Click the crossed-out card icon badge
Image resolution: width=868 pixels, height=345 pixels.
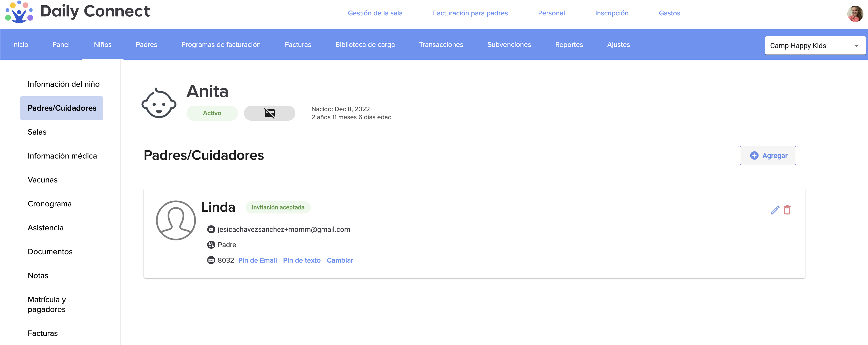click(269, 113)
